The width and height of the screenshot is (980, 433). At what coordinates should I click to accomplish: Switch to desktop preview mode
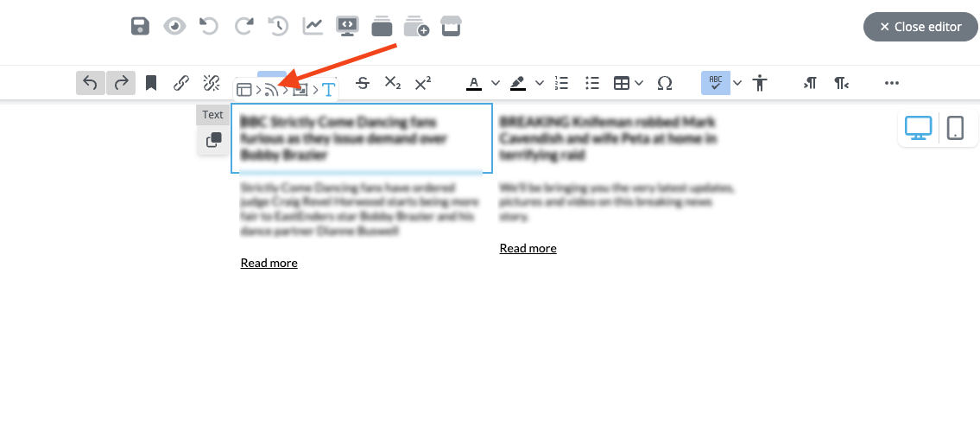tap(918, 128)
